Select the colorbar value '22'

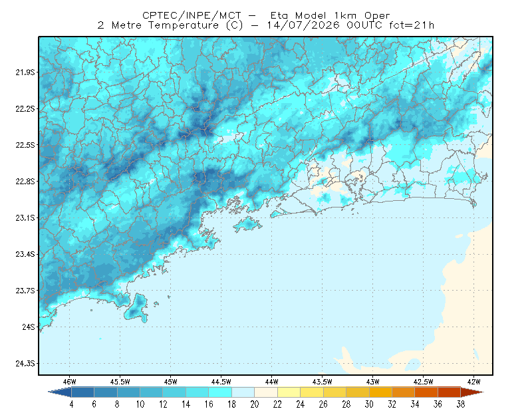(277, 404)
